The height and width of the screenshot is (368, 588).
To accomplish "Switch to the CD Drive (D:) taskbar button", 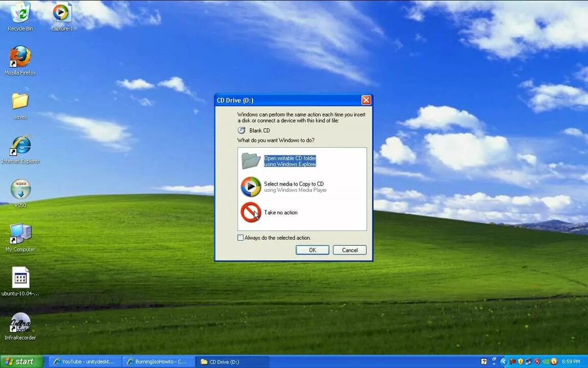I will coord(233,362).
